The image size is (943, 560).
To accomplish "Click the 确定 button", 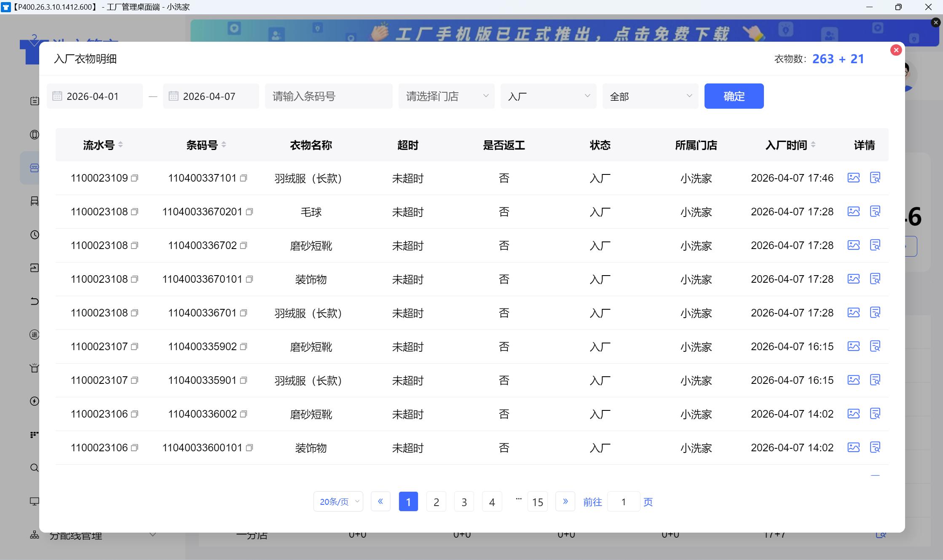I will 734,96.
